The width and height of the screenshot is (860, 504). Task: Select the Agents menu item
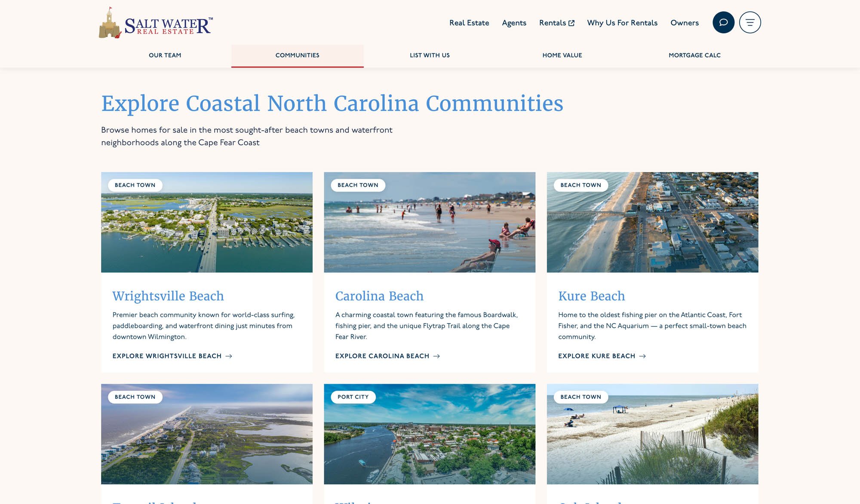514,23
